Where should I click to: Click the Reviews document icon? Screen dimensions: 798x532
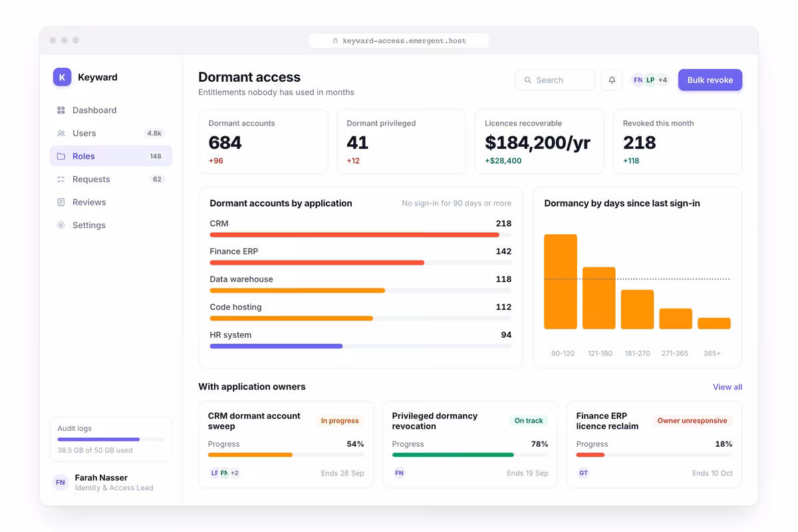point(61,202)
